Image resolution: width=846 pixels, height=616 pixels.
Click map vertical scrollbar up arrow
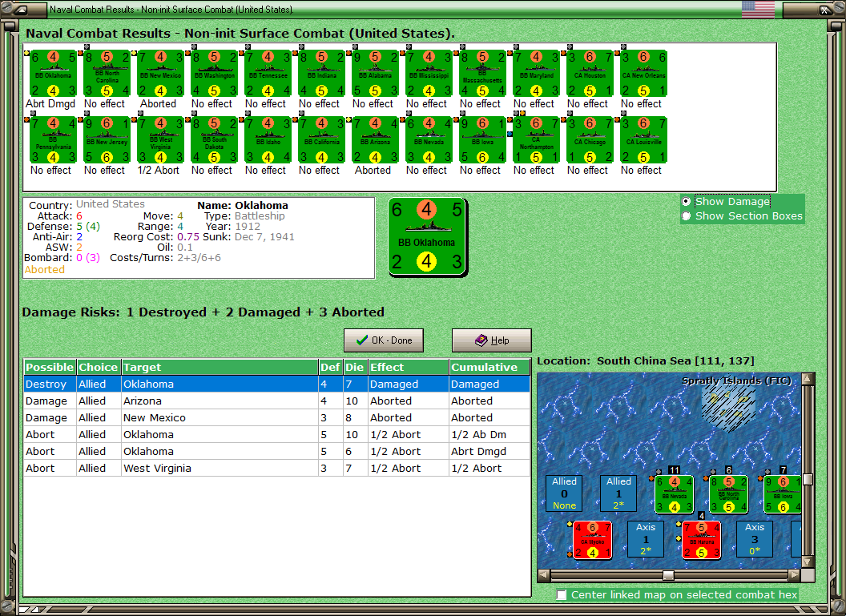point(808,379)
